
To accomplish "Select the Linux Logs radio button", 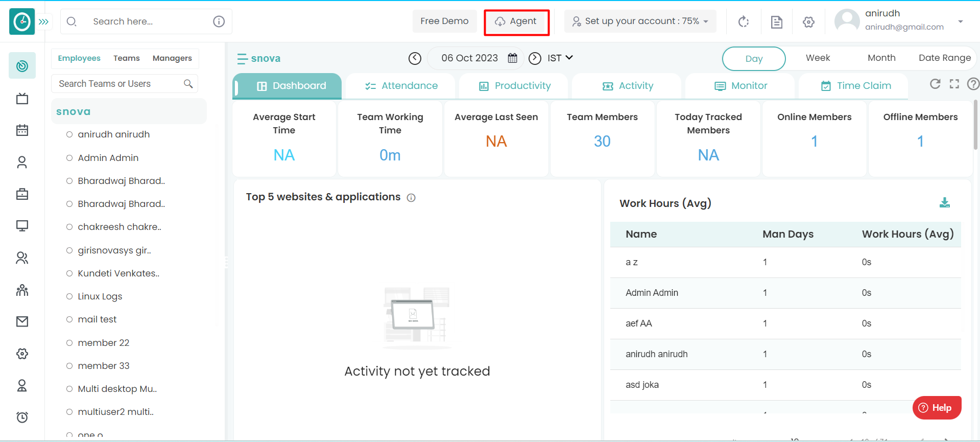I will (69, 296).
